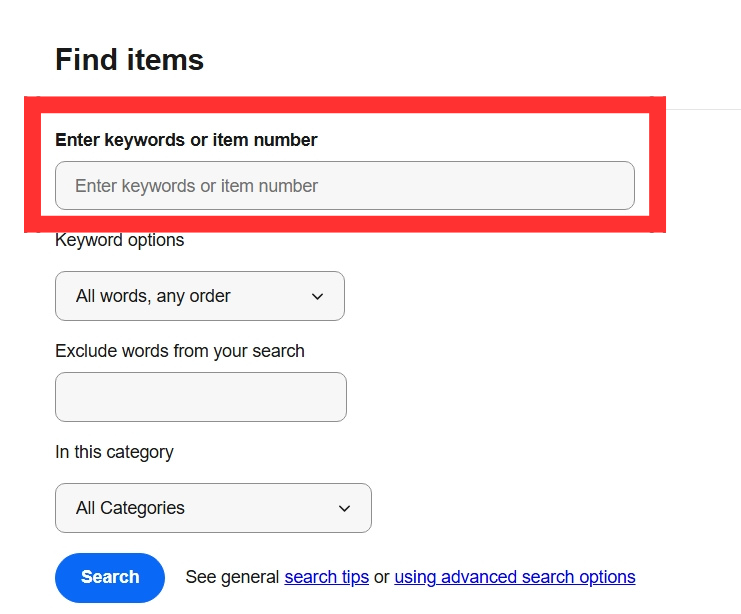This screenshot has width=741, height=614.
Task: Click the 'In this category' label
Action: point(114,452)
